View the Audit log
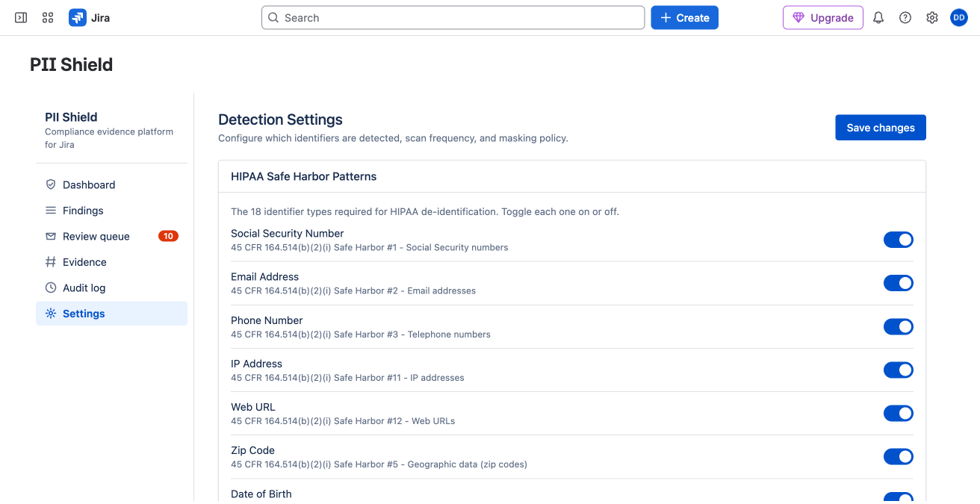Screen dimensions: 980x504 [111, 287]
